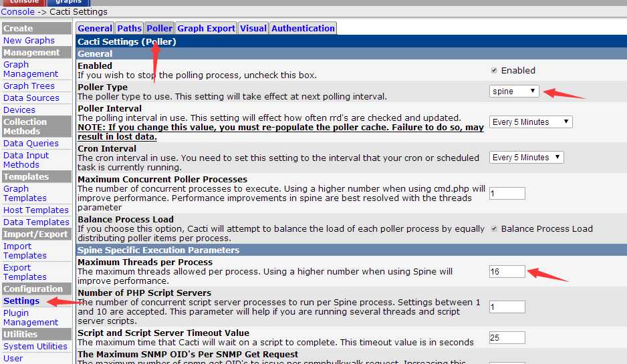Viewport: 627px width, 364px height.
Task: Open New Graphs in sidebar
Action: 29,40
